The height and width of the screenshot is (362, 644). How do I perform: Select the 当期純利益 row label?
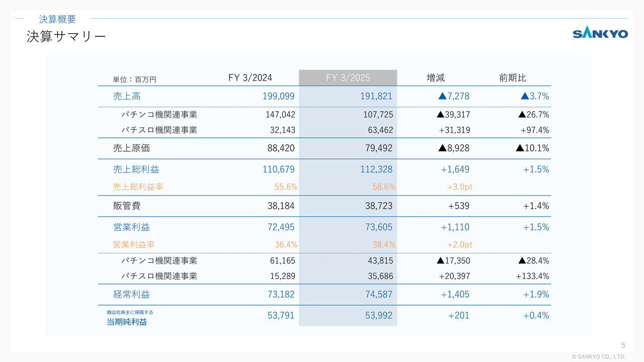(x=127, y=322)
